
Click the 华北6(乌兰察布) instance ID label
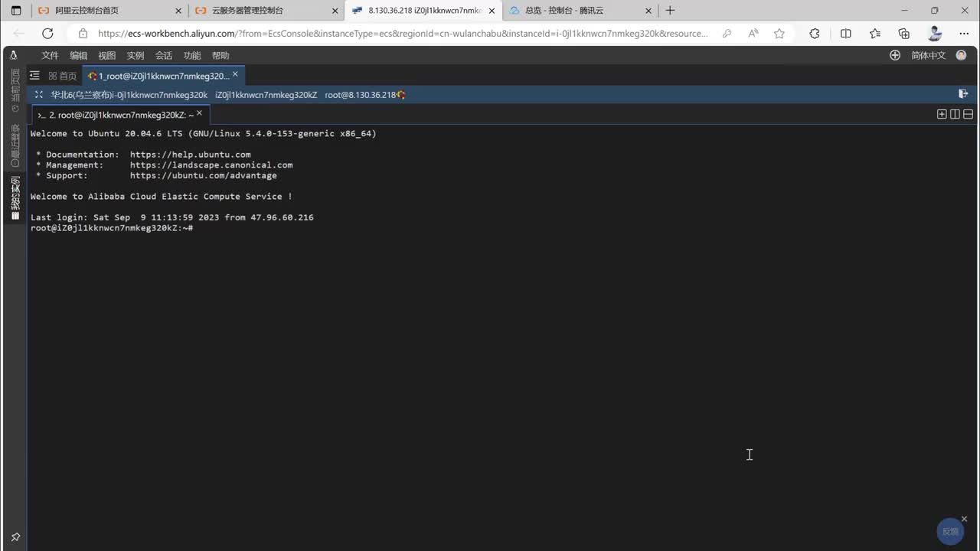pos(129,95)
